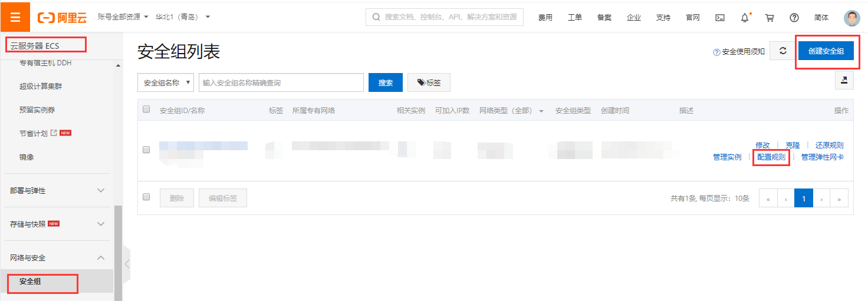Click the 编辑标签 button
Image resolution: width=868 pixels, height=301 pixels.
coord(223,199)
